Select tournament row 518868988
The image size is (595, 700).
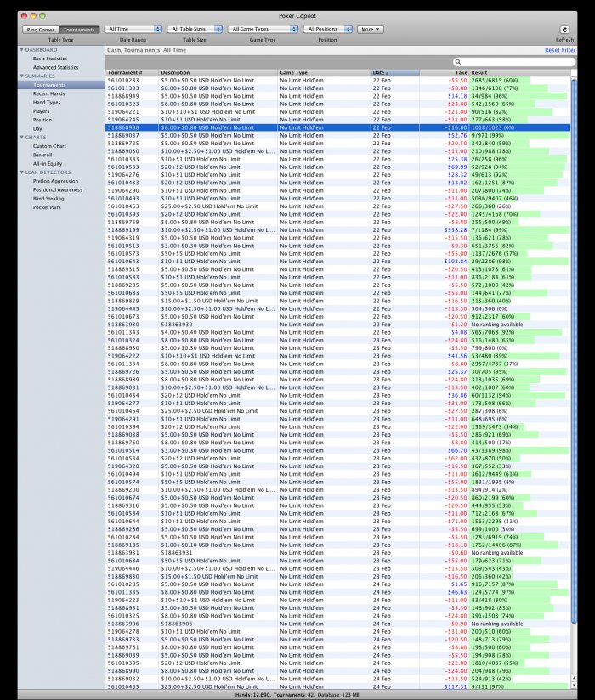click(338, 127)
